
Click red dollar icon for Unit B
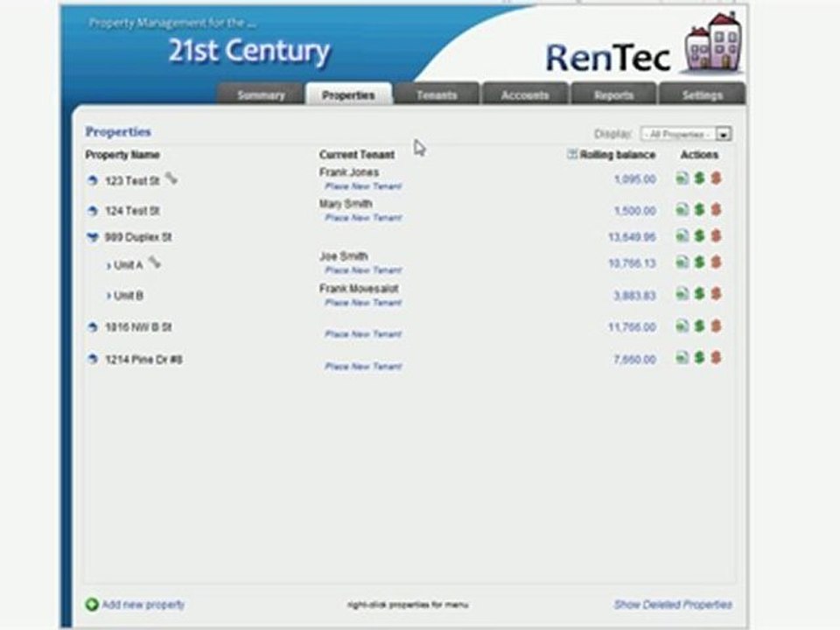coord(717,294)
